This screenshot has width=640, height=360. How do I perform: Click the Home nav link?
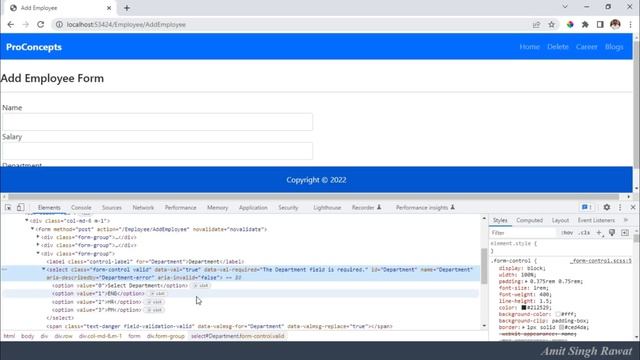click(529, 47)
